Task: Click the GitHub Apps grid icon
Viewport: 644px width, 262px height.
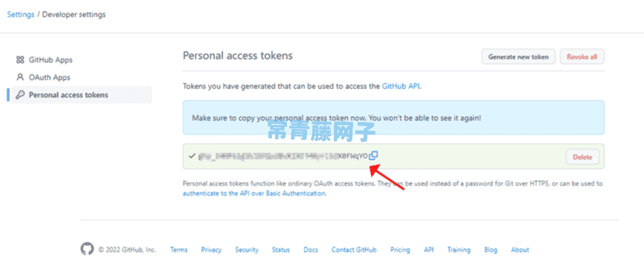Action: (x=20, y=60)
